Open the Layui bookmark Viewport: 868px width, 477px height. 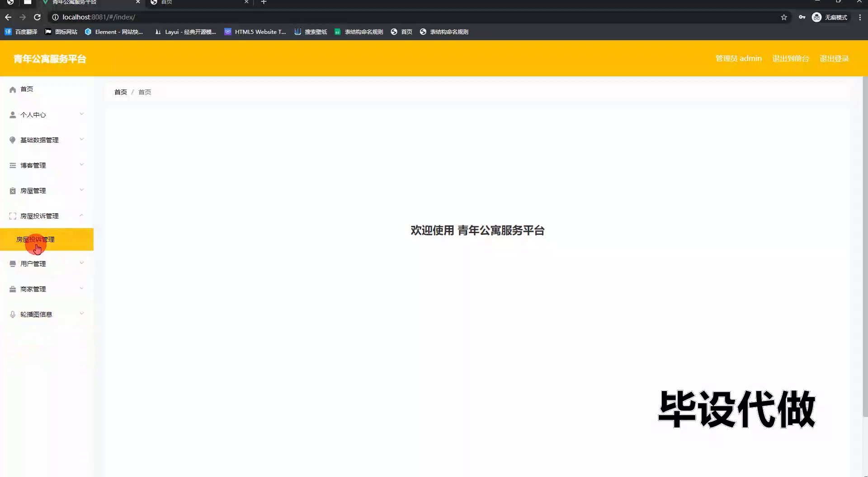[x=185, y=32]
